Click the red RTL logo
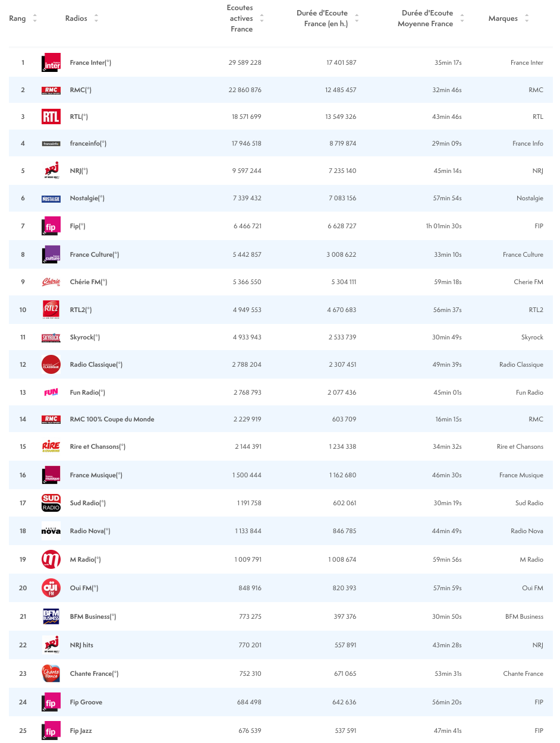This screenshot has height=743, width=560. 51,117
